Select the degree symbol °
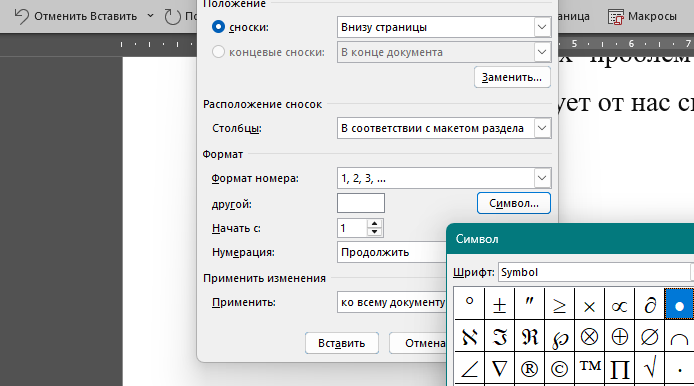694x386 pixels. coord(469,303)
